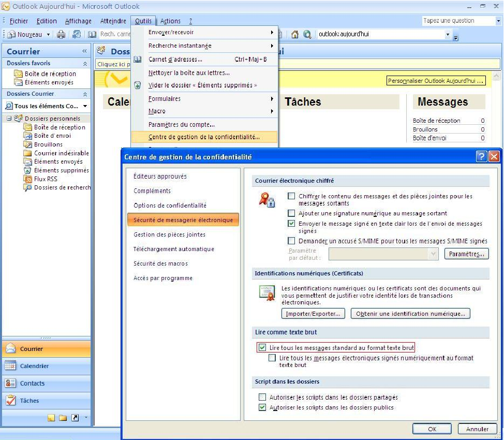Click the Nouveau new item icon

pyautogui.click(x=11, y=34)
